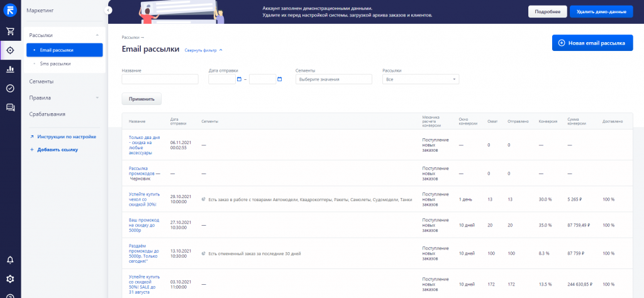
Task: Collapse filter via Свернуть фильтр
Action: point(203,50)
